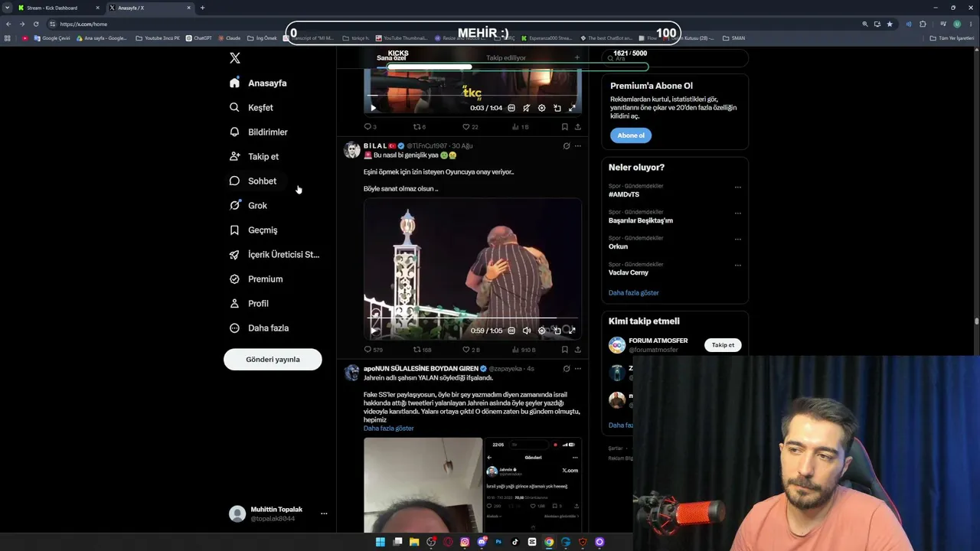This screenshot has width=980, height=551.
Task: Follow FORUM ATMOSFER with Takip et
Action: click(723, 345)
